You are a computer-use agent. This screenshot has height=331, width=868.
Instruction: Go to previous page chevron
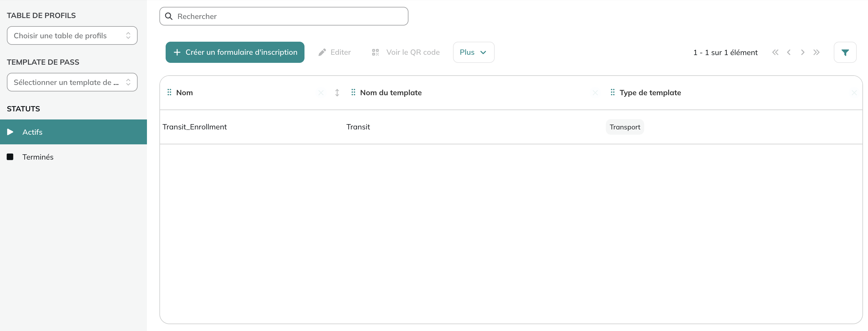789,52
